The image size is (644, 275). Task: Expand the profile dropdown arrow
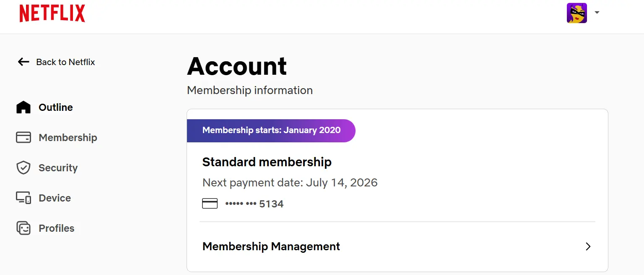[x=597, y=13]
